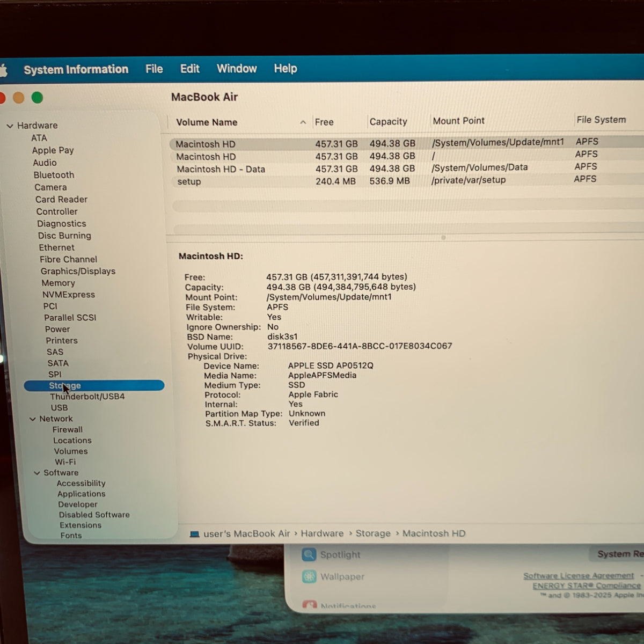Select SAS in the sidebar

[x=55, y=352]
